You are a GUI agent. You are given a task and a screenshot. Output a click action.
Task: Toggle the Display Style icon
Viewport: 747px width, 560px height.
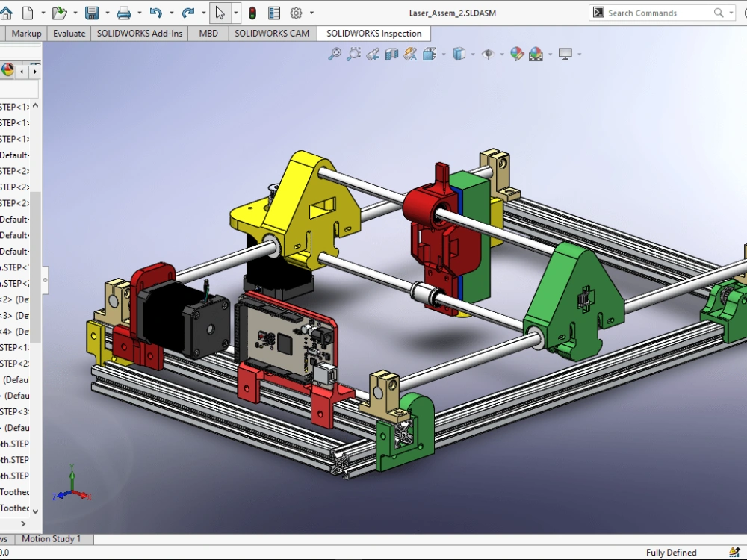459,54
